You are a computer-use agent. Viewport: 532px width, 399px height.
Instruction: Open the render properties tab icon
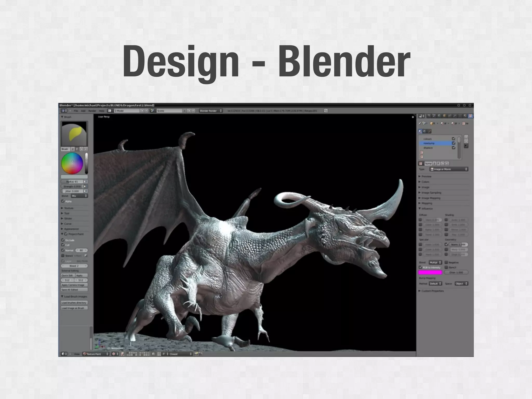click(429, 116)
